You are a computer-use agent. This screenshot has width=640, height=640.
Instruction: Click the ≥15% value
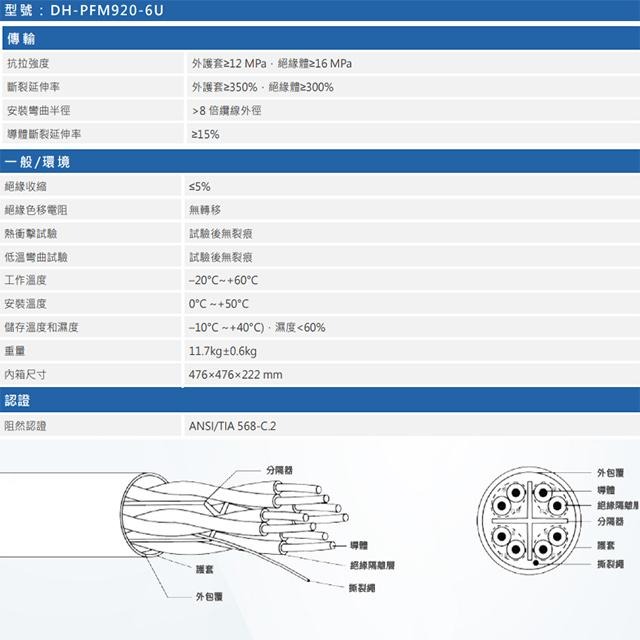coord(205,134)
